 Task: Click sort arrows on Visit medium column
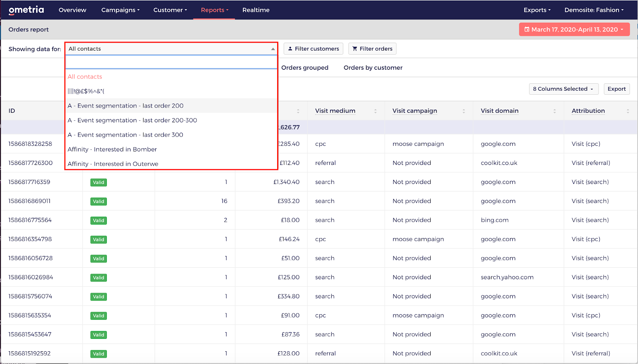375,111
